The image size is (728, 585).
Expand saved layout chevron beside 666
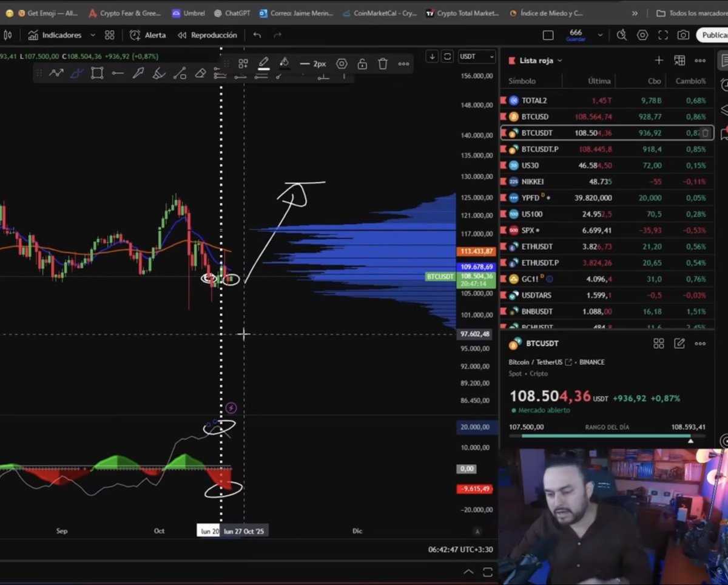click(x=600, y=35)
